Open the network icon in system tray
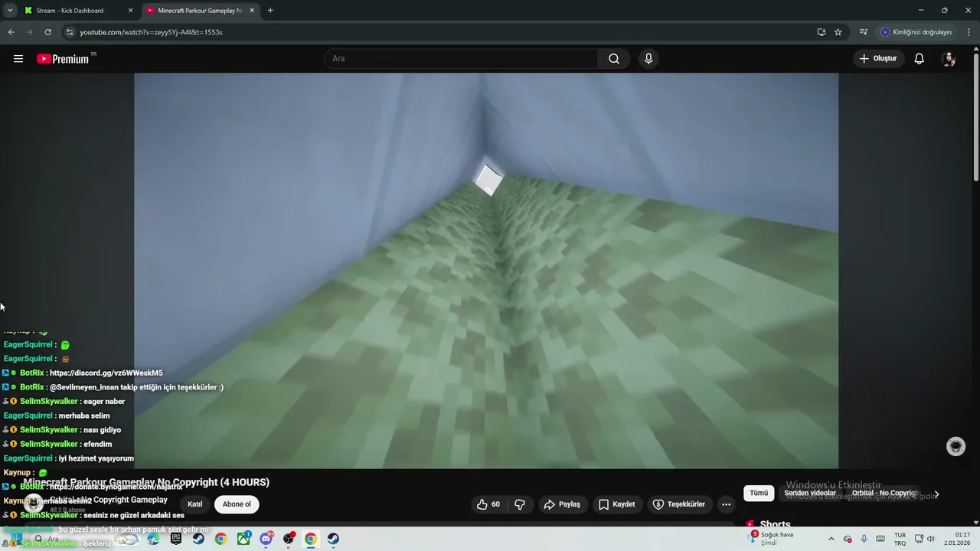This screenshot has height=551, width=980. 919,539
